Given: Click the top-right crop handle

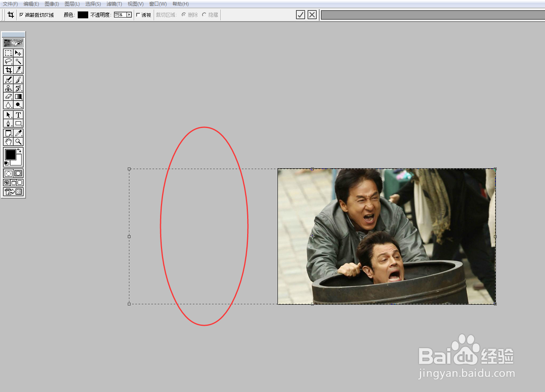Looking at the screenshot, I should coord(495,169).
